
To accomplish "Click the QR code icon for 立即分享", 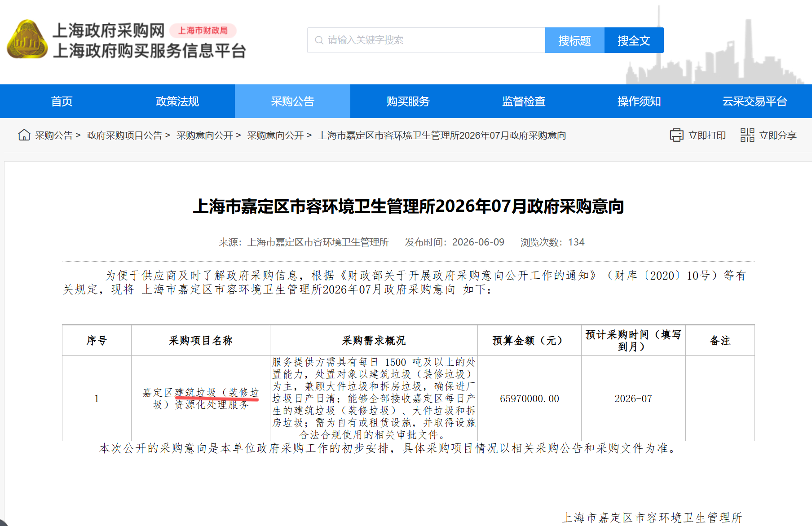I will tap(747, 135).
